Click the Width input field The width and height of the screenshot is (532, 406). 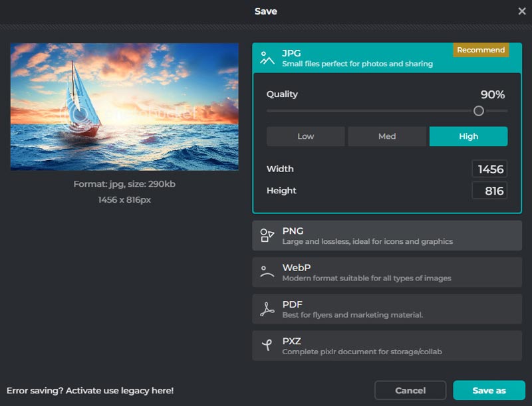489,169
